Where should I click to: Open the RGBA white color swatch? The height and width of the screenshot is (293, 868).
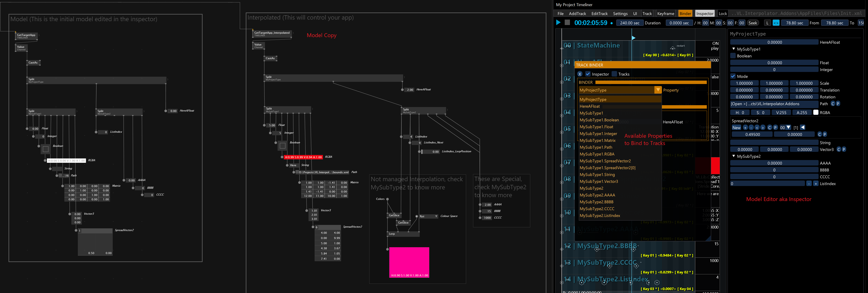coord(815,112)
